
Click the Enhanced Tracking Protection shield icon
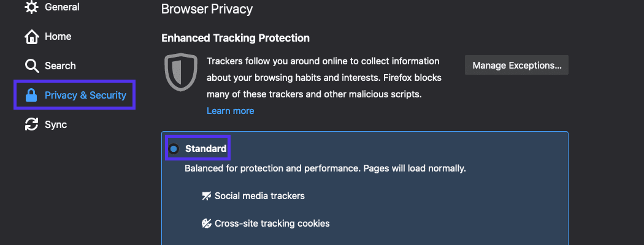point(181,72)
